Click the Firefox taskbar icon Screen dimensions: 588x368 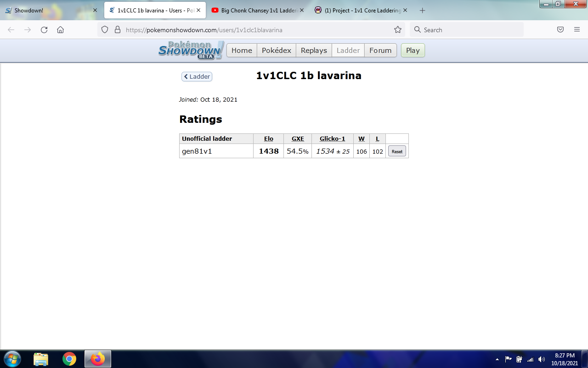point(97,359)
